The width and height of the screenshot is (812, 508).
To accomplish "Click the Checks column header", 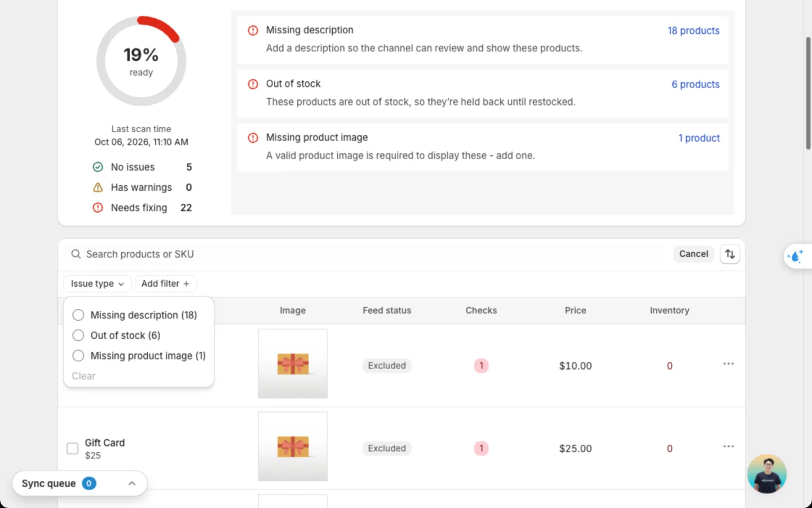I will click(481, 310).
